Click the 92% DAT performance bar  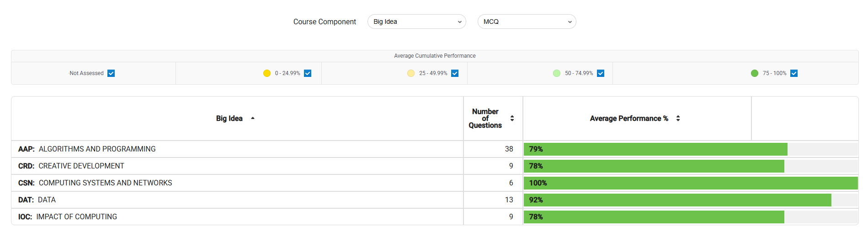677,200
